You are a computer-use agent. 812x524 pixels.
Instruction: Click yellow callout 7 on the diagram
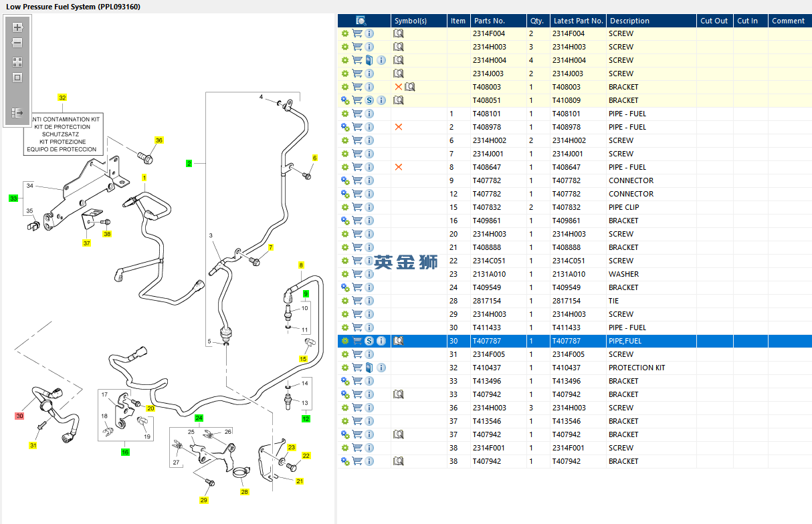point(271,247)
